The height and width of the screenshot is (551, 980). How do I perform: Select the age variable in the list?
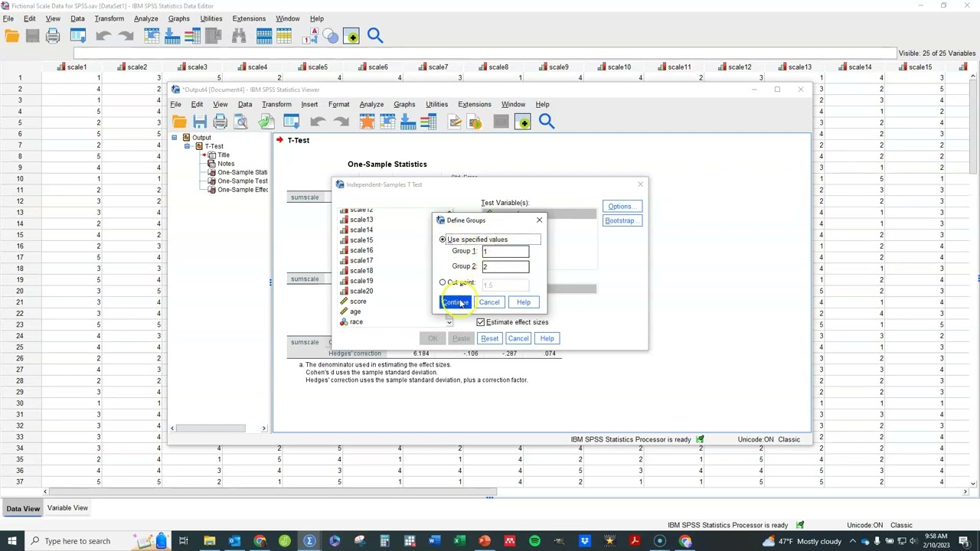point(355,311)
